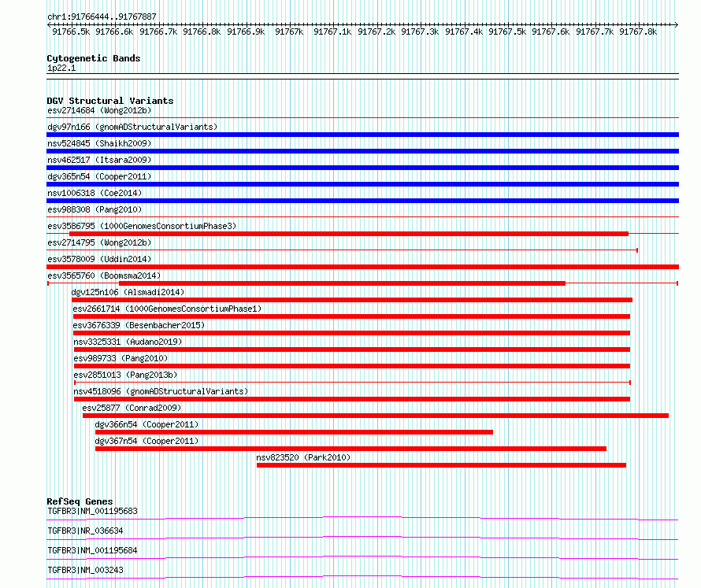Open esv3578009 (Uddin2014) label
The width and height of the screenshot is (701, 588).
tap(99, 259)
